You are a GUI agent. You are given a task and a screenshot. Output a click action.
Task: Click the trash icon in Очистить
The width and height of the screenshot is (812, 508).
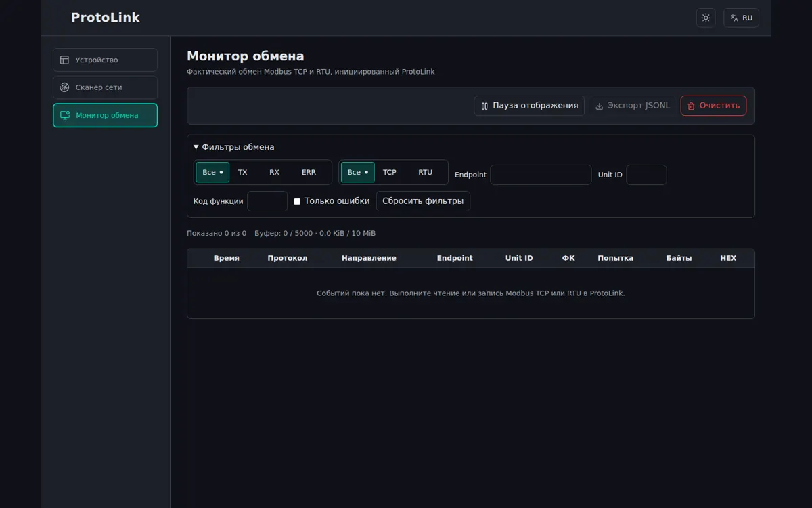(x=691, y=106)
